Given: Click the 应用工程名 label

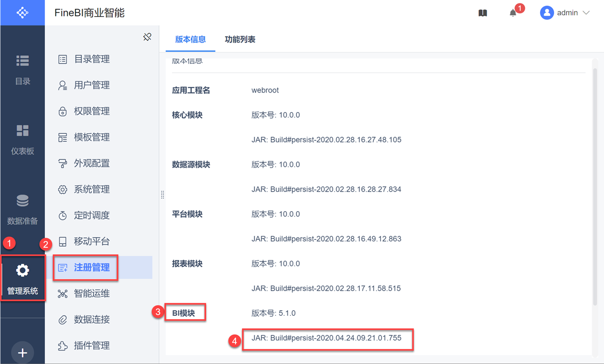Looking at the screenshot, I should (191, 90).
